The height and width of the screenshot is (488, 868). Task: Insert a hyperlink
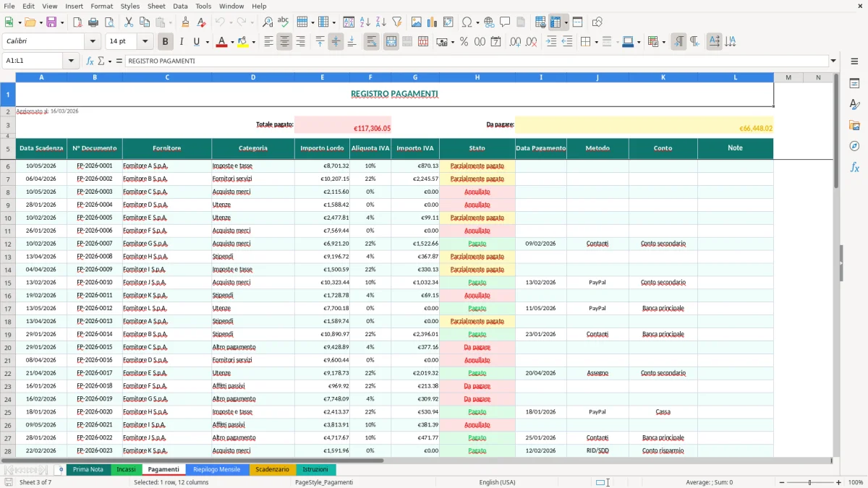489,22
